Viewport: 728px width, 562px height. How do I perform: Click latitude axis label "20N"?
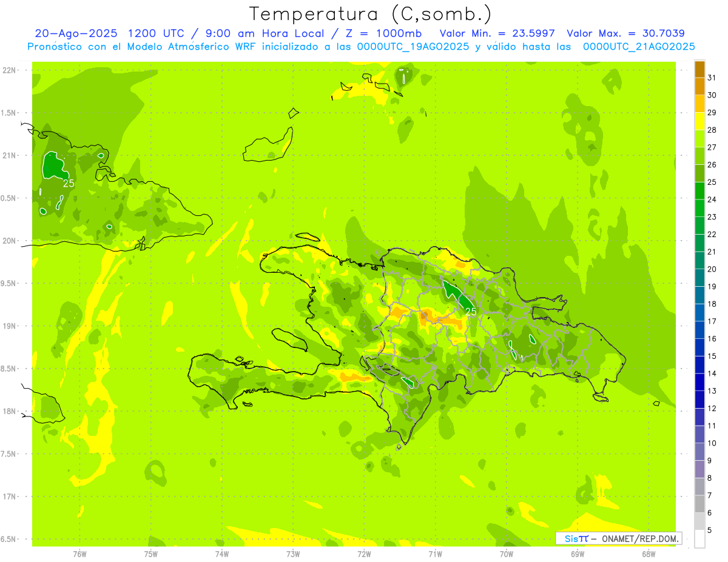pyautogui.click(x=9, y=241)
